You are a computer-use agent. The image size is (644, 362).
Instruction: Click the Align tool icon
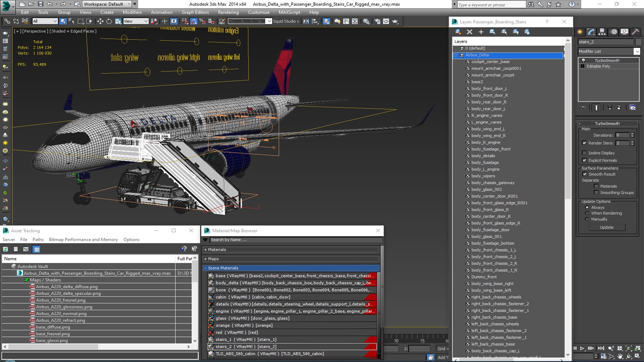(315, 21)
